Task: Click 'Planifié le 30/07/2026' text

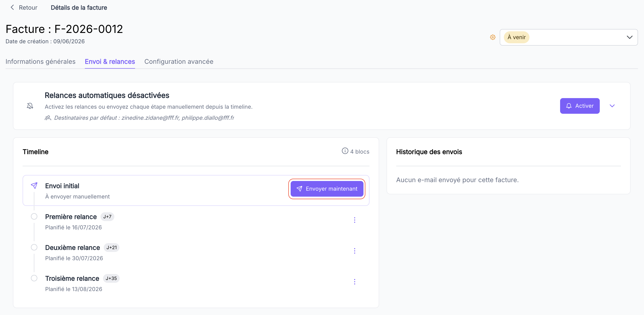Action: pyautogui.click(x=74, y=258)
